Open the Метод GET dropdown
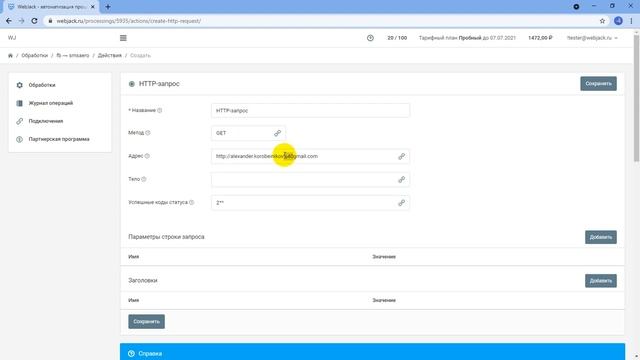The width and height of the screenshot is (640, 360). pos(248,133)
